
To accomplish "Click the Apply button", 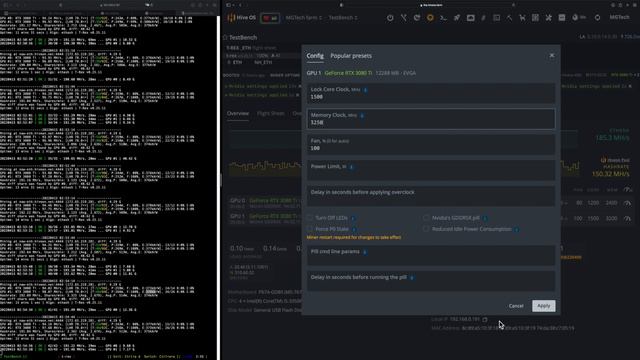I will pos(543,306).
